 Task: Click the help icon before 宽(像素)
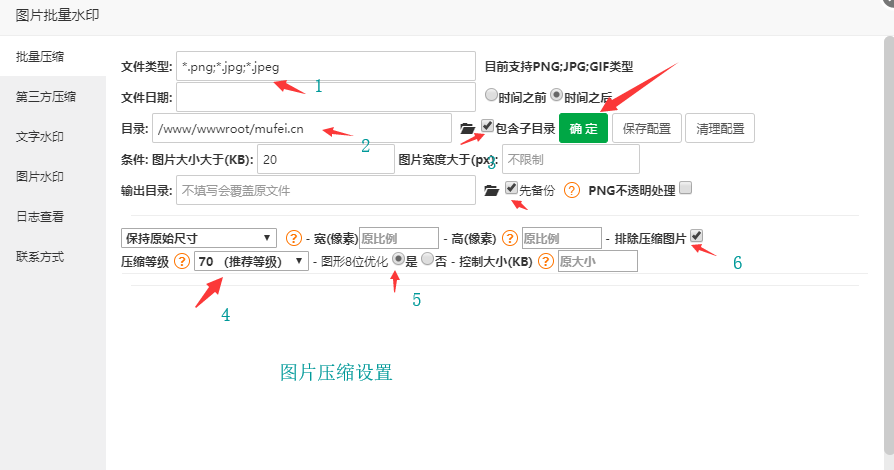(x=294, y=238)
